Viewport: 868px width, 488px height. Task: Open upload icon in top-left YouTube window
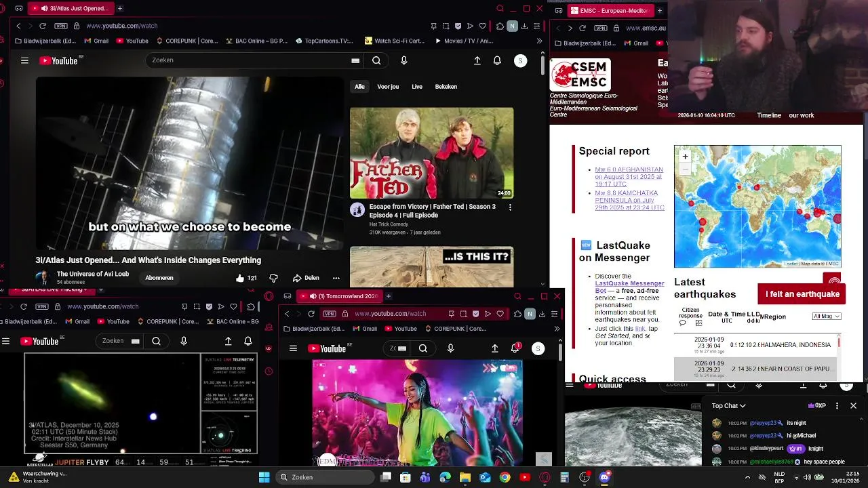tap(477, 60)
